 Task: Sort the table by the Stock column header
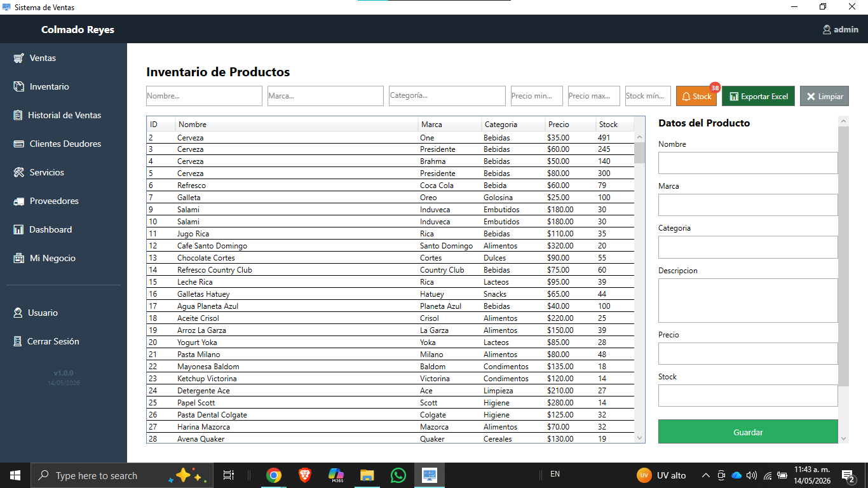(615, 124)
